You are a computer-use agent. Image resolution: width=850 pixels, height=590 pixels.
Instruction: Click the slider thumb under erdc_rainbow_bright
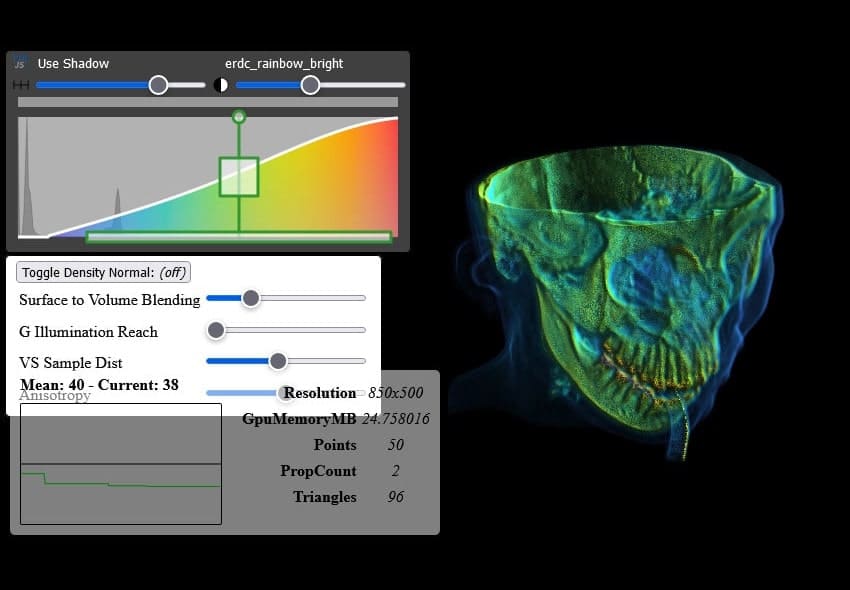[310, 86]
